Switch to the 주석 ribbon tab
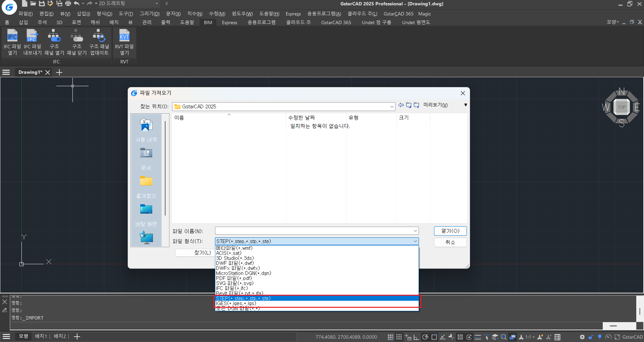The height and width of the screenshot is (342, 644). tap(42, 22)
